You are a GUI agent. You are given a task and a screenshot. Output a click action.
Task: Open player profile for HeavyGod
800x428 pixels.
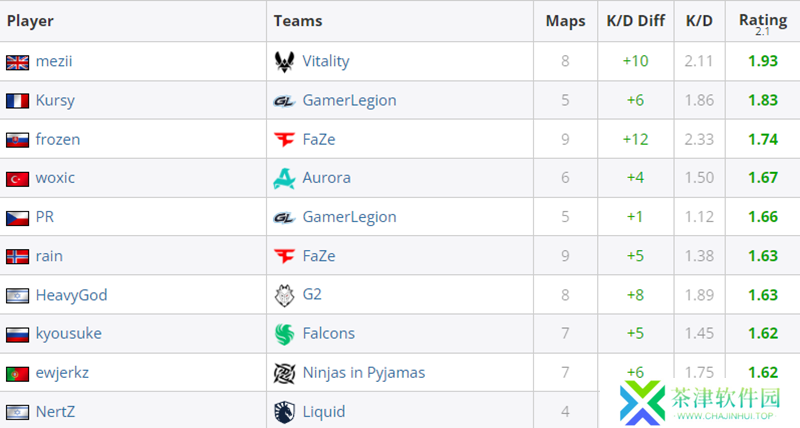point(71,295)
